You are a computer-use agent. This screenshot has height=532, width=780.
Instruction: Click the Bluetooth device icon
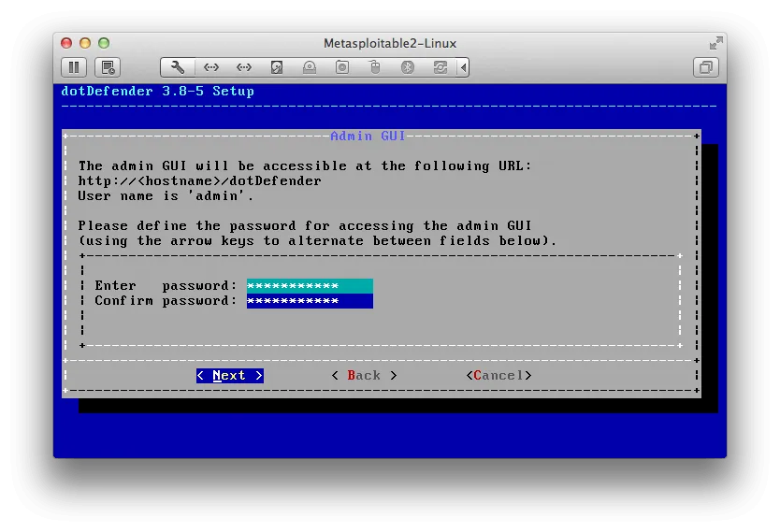click(x=408, y=67)
